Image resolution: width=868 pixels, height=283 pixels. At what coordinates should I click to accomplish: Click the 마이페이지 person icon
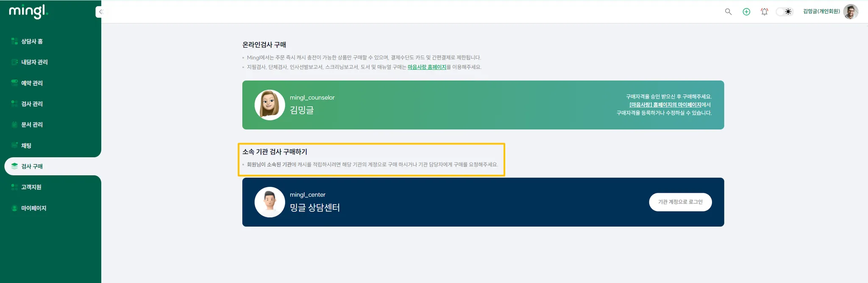(x=14, y=208)
